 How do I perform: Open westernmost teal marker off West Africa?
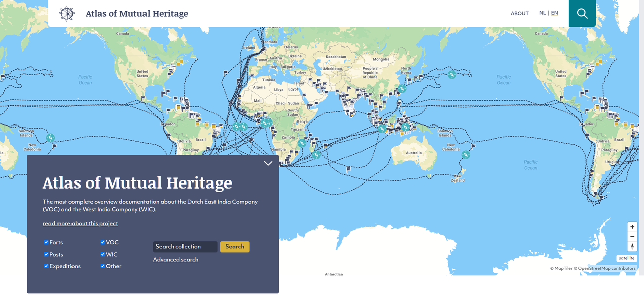(x=236, y=127)
